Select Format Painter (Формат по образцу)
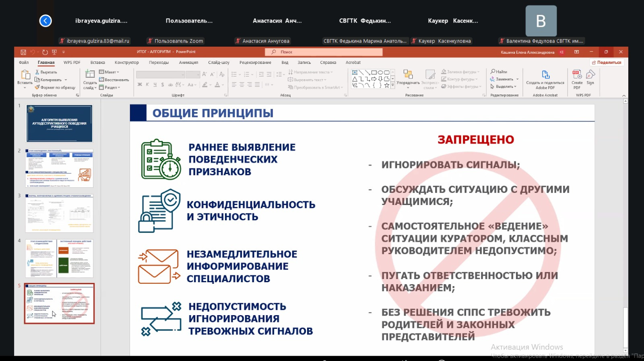 coord(37,87)
